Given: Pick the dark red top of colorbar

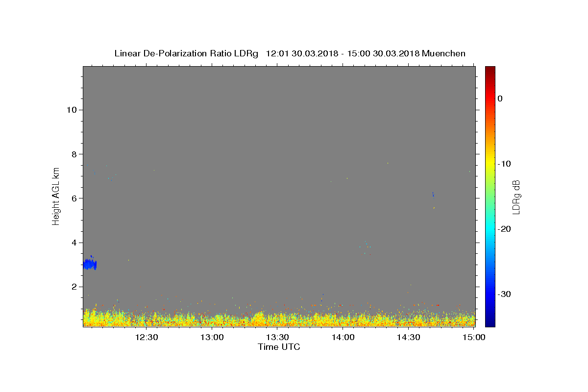Looking at the screenshot, I should pyautogui.click(x=490, y=69).
